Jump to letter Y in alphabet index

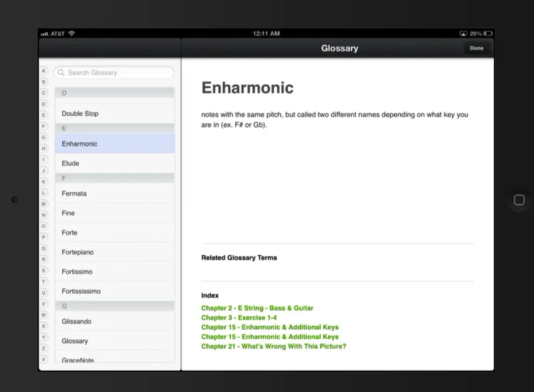pos(43,337)
